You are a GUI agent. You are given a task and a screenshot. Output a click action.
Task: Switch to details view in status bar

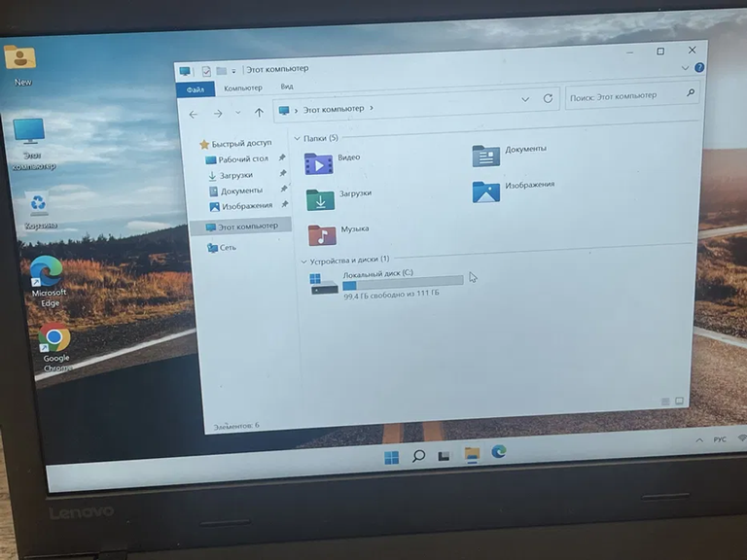coord(665,401)
